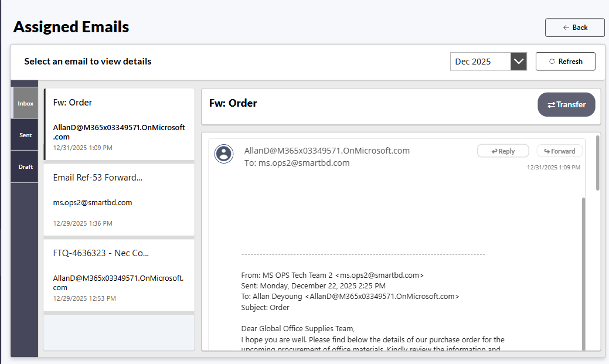Viewport: 609px width, 364px height.
Task: Click the sender avatar icon in email view
Action: (224, 154)
